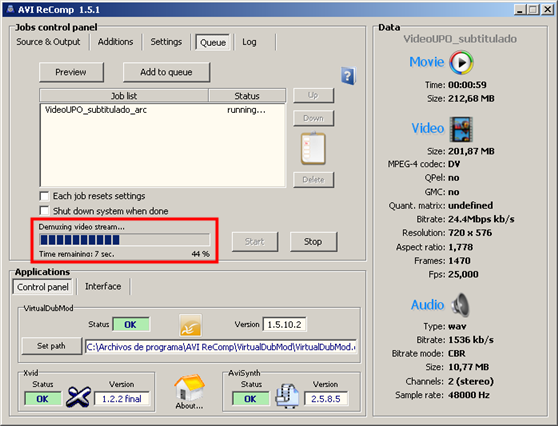Click the Xvid X logo icon
558x426 pixels.
tap(78, 396)
